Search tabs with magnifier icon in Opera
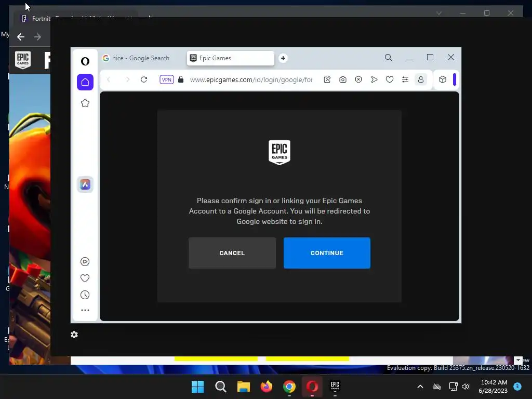Screen dimensions: 532x399 389,58
